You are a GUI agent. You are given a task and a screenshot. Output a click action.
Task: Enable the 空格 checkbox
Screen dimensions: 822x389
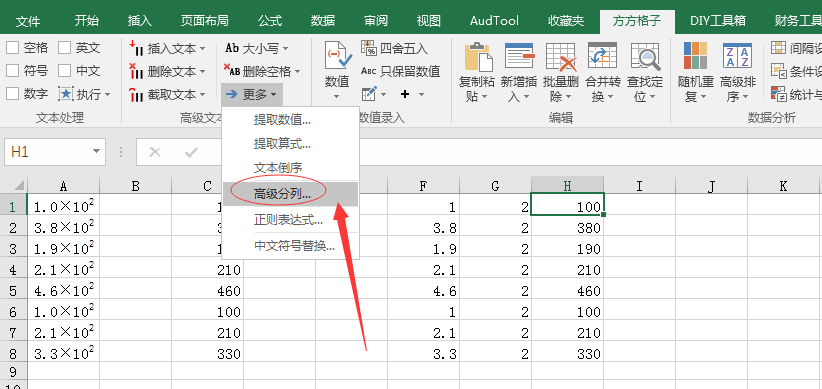coord(12,48)
